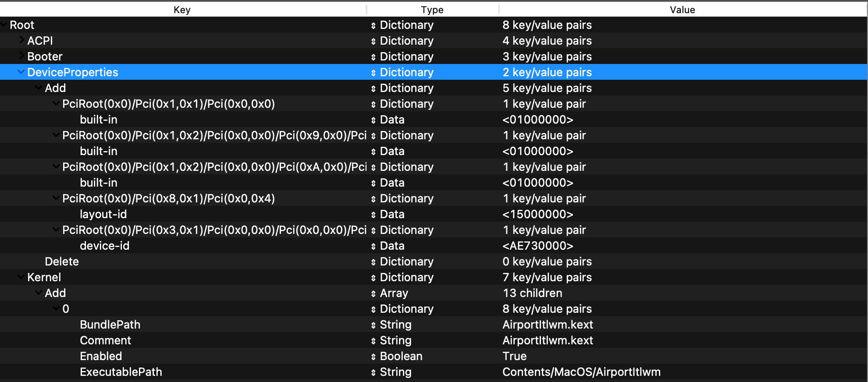Click the Key column header
Screen dimensions: 868x382
182,10
